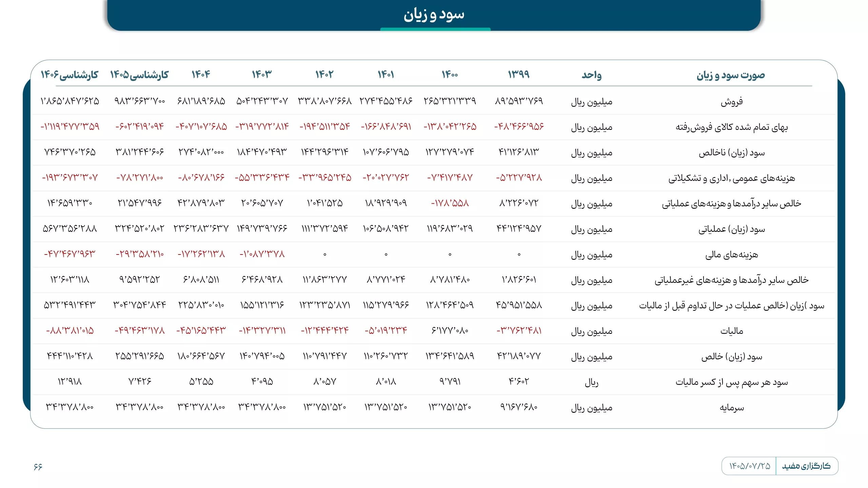
Task: Click sales value '۸۹٬۵۹۳٬۷۶۹' for ۱۳۹۹
Action: point(518,101)
